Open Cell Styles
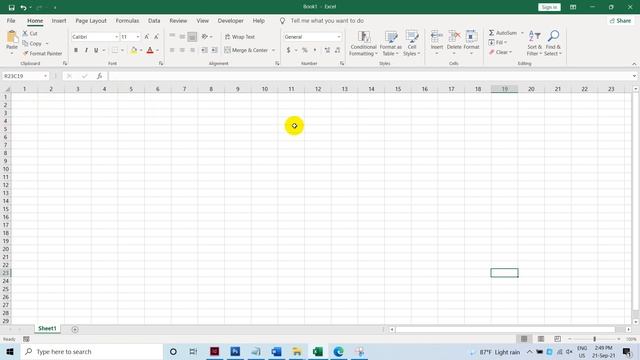Screen dimensions: 640x360 (412, 43)
